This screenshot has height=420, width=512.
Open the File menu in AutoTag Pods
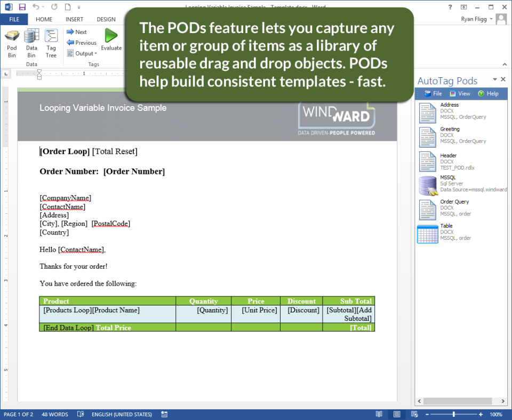tap(433, 94)
